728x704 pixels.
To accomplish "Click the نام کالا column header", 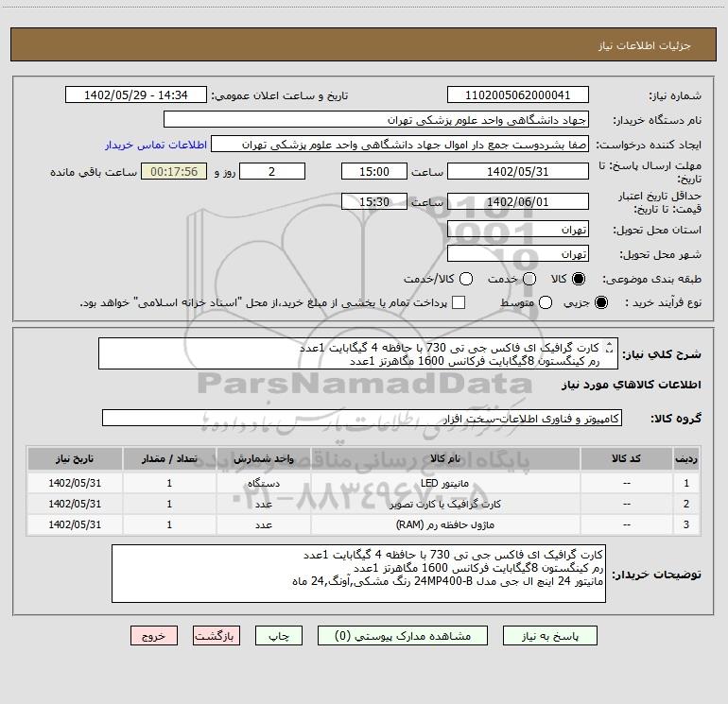I will click(x=454, y=458).
